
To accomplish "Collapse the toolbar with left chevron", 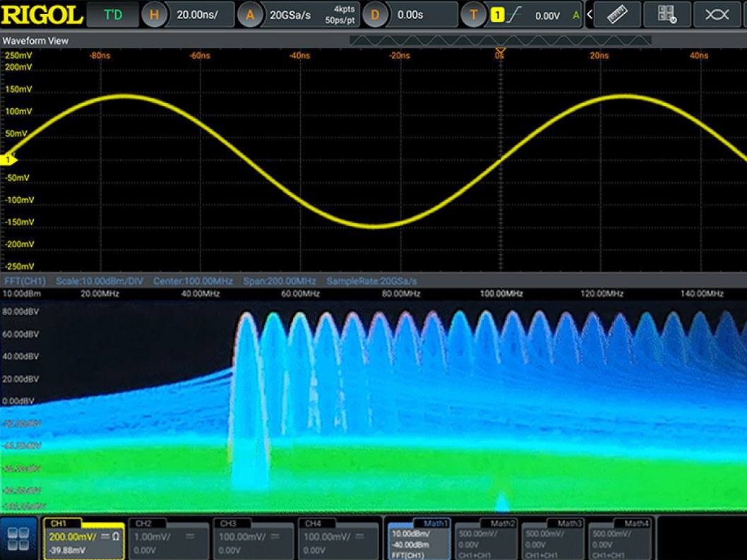I will (590, 15).
